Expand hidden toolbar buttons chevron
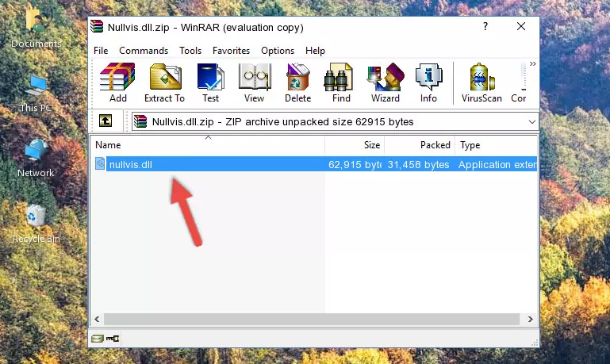This screenshot has height=364, width=610. (x=532, y=63)
